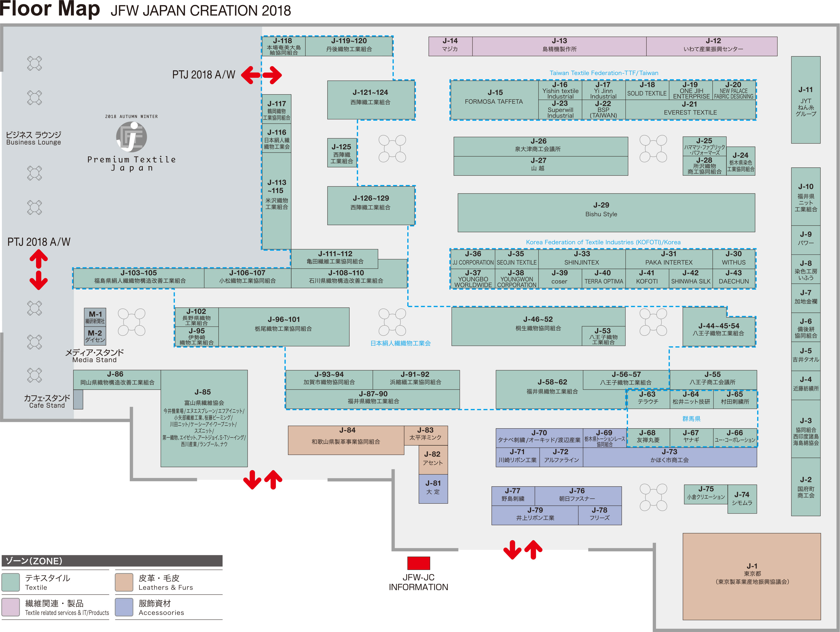
Task: Click the Premium Textile Japan logo
Action: [131, 143]
